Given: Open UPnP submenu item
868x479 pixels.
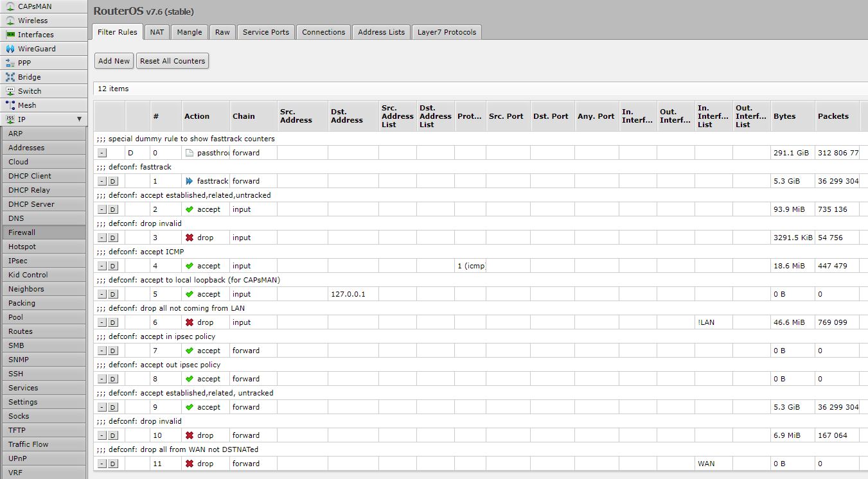Looking at the screenshot, I should 43,458.
